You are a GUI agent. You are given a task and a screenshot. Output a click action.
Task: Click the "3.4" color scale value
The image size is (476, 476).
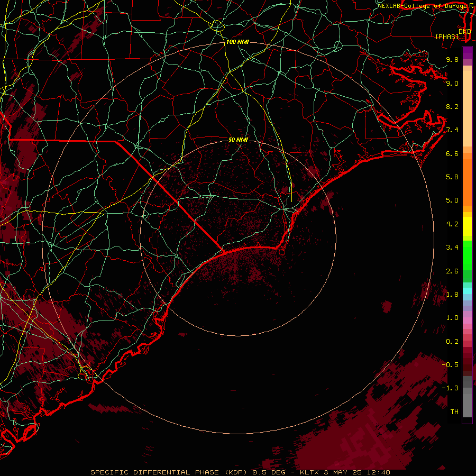pos(452,248)
